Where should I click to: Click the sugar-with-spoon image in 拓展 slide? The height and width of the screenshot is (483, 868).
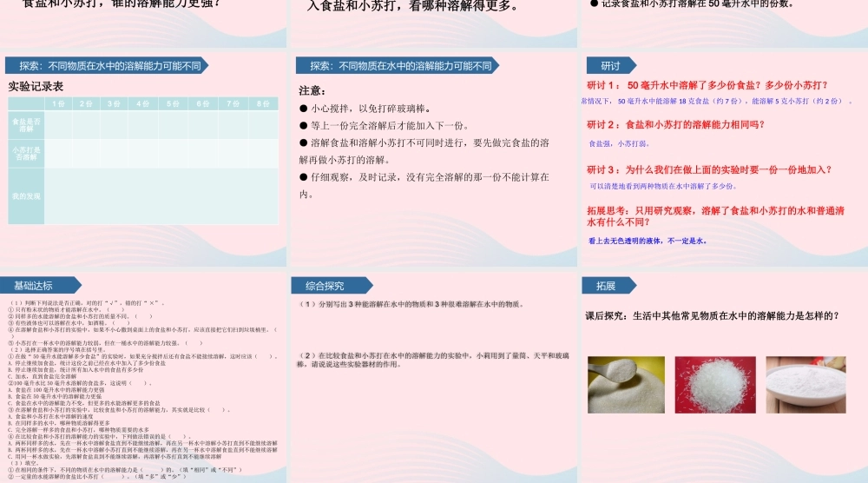pos(626,385)
